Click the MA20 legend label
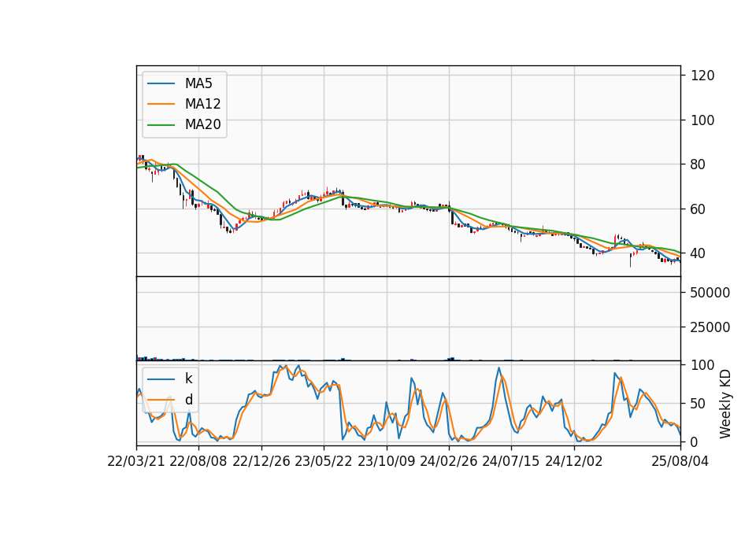Screen dimensions: 756x543 [202, 124]
